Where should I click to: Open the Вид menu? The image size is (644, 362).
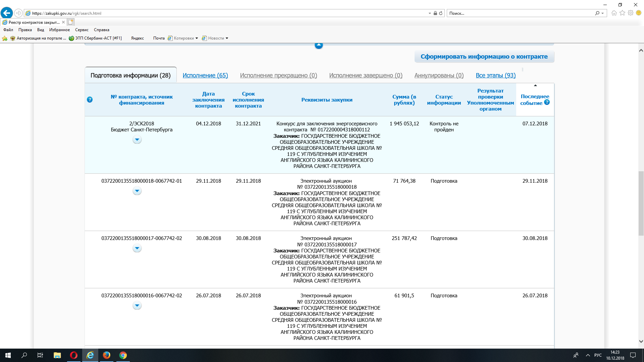41,30
